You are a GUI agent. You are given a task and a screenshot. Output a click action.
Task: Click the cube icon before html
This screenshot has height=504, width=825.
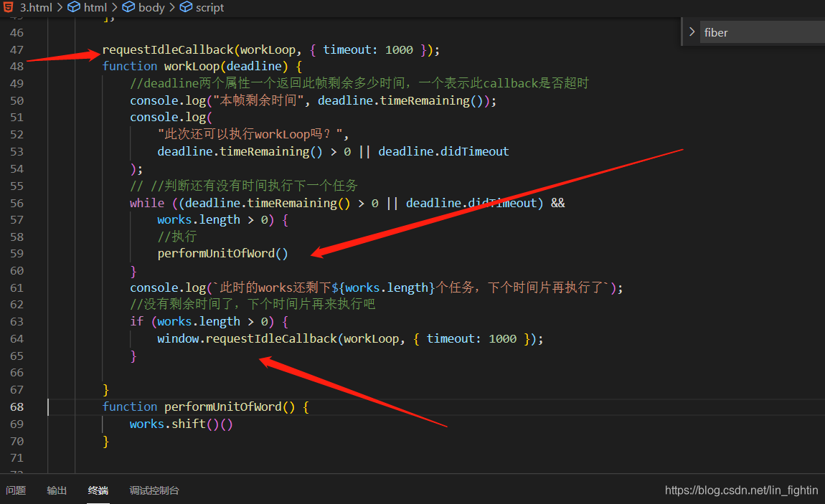click(74, 7)
